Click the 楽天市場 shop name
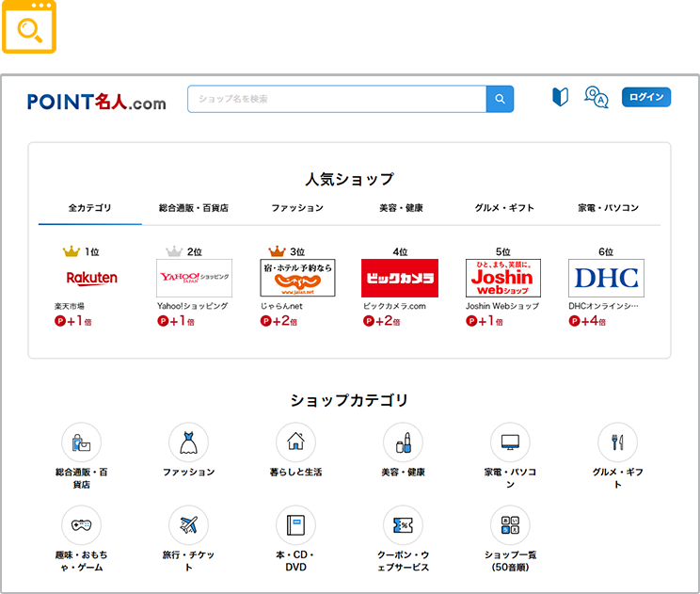Viewport: 700px width, 594px height. tap(70, 306)
